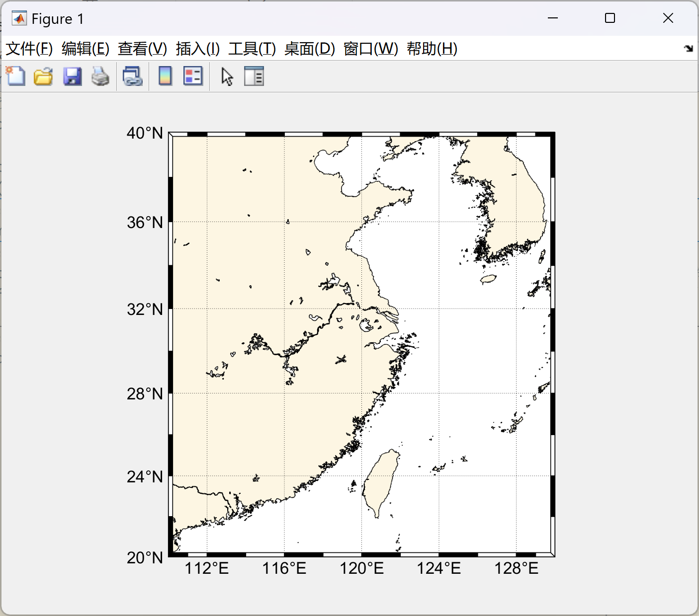This screenshot has height=616, width=699.
Task: Open a file with the folder icon
Action: 43,77
